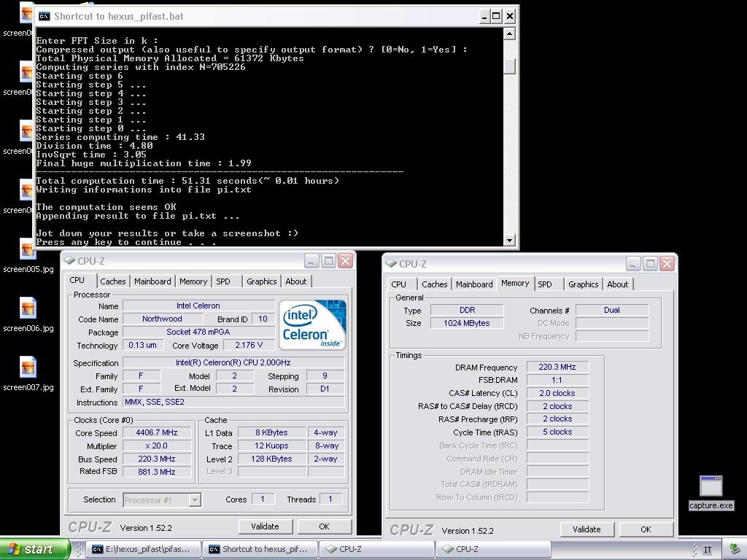747x560 pixels.
Task: Open About tab in right CPU-Z window
Action: pyautogui.click(x=617, y=284)
